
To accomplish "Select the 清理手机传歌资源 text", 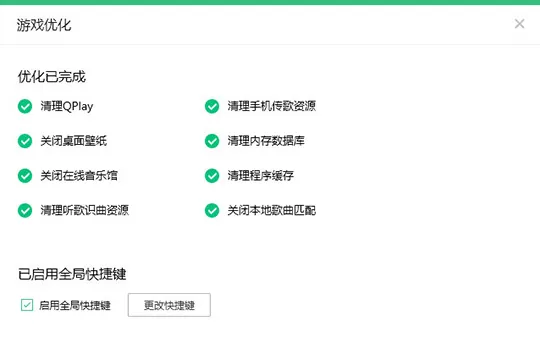I will 272,106.
